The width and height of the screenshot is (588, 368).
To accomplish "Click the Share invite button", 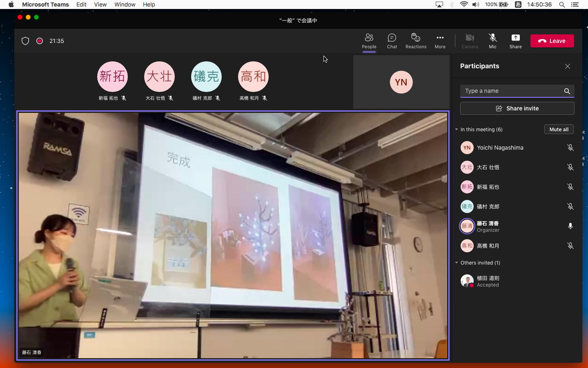I will (517, 108).
